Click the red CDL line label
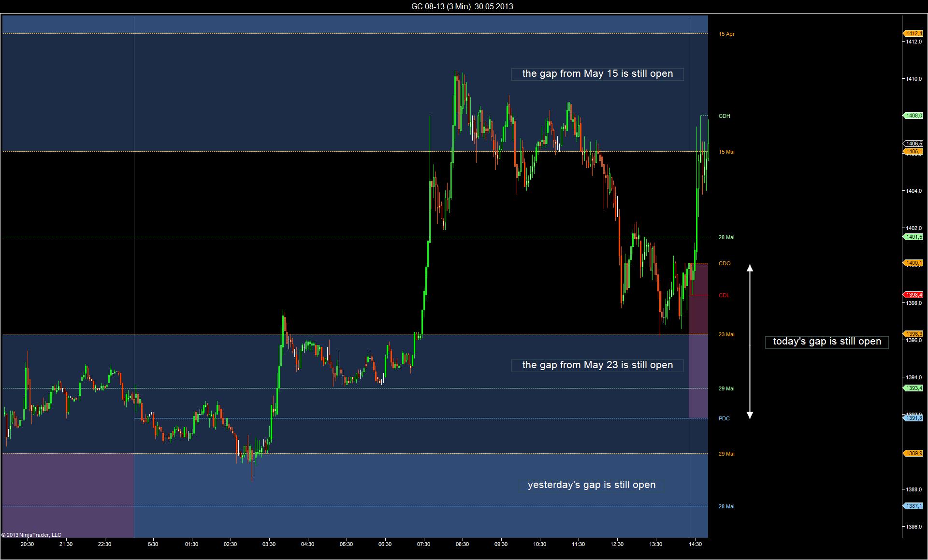The width and height of the screenshot is (928, 560). (x=724, y=295)
